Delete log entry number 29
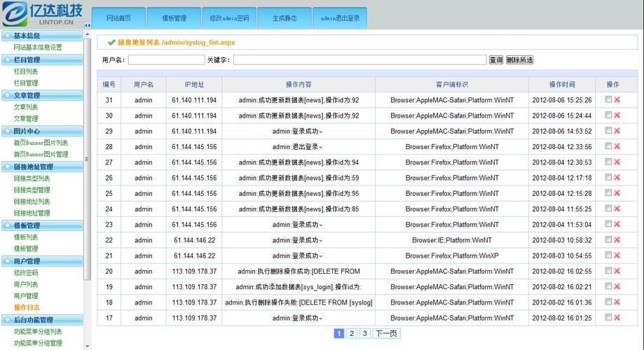 pyautogui.click(x=617, y=131)
